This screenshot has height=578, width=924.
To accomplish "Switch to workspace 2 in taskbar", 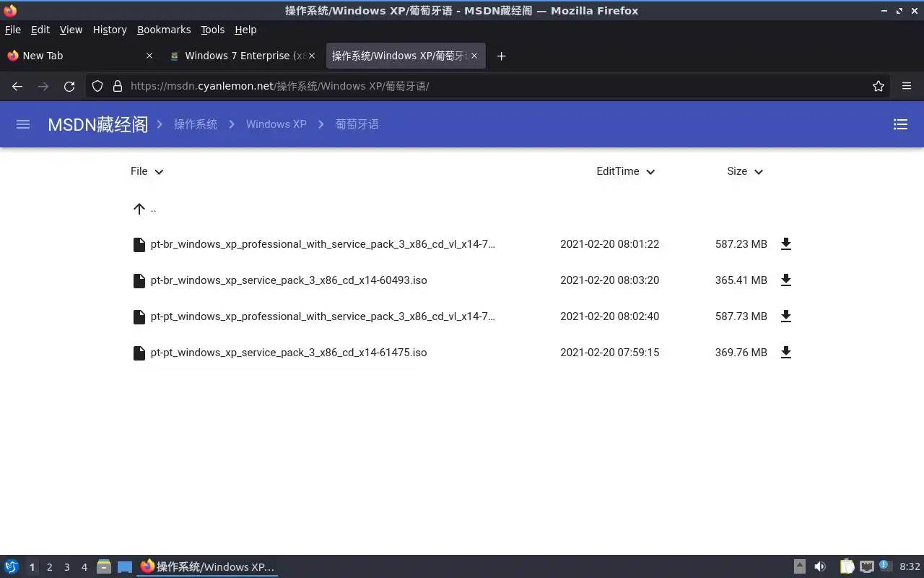I will tap(49, 567).
